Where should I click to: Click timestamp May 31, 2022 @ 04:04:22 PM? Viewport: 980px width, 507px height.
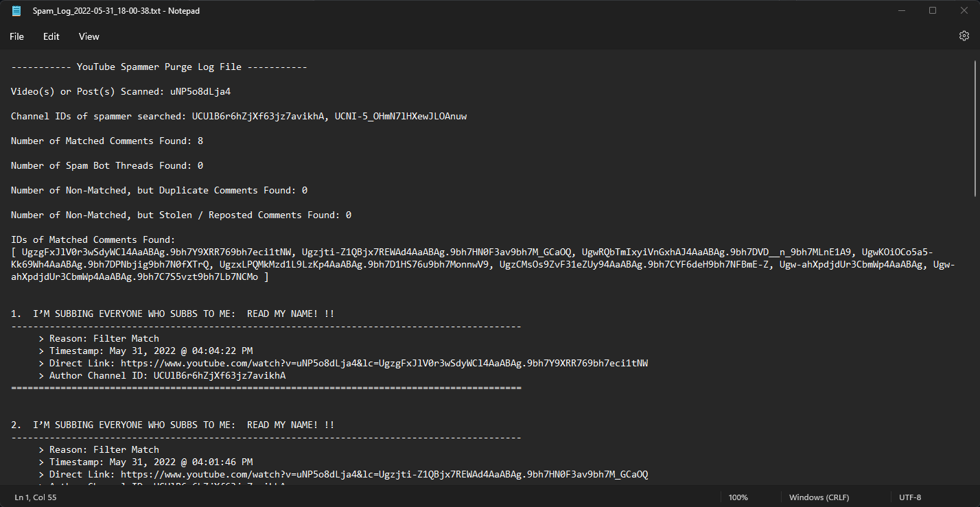click(x=181, y=351)
